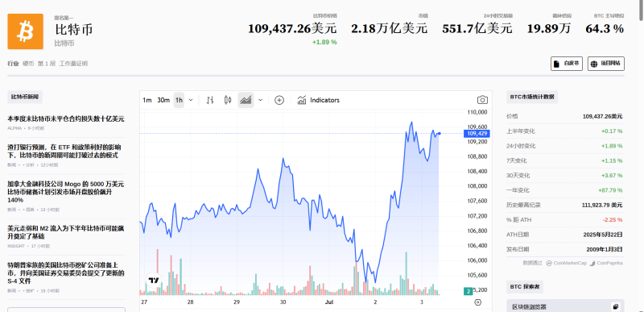Select the bars chart type icon
644x312 pixels.
(210, 100)
